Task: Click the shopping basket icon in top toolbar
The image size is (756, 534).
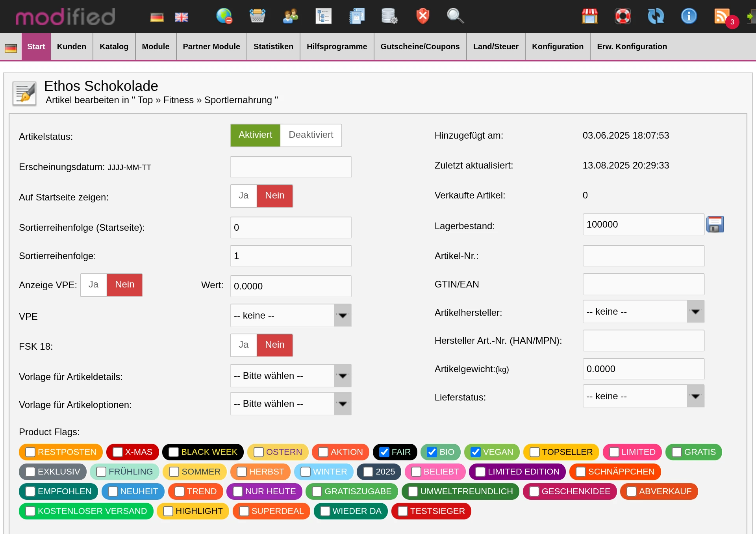Action: [257, 16]
